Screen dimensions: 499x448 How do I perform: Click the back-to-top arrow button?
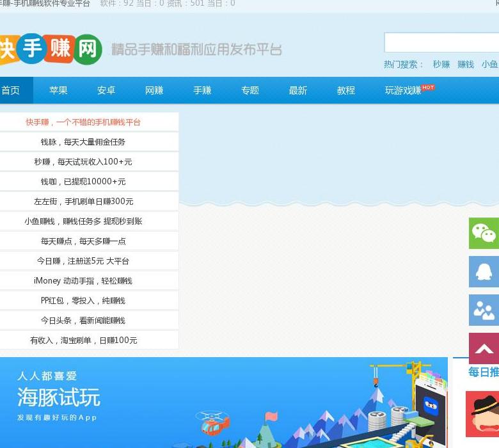point(484,349)
